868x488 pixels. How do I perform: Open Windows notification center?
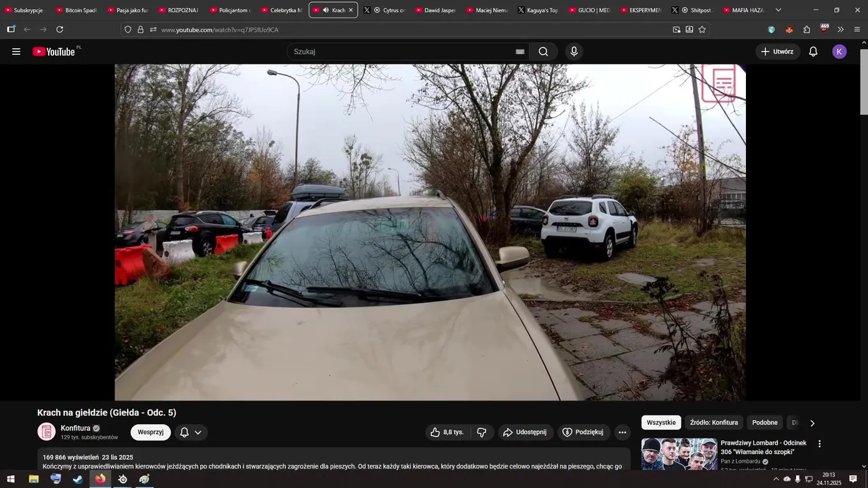pos(853,479)
